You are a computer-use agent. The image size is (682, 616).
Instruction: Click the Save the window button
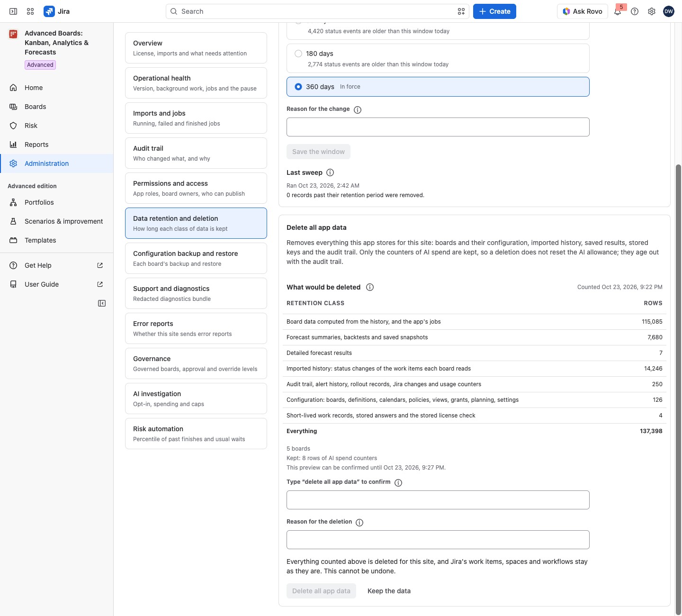click(x=318, y=152)
